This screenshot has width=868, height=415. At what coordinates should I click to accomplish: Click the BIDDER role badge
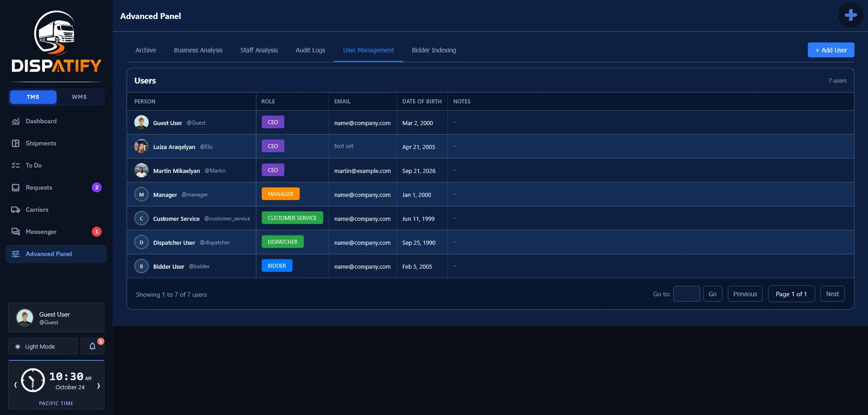click(x=277, y=266)
